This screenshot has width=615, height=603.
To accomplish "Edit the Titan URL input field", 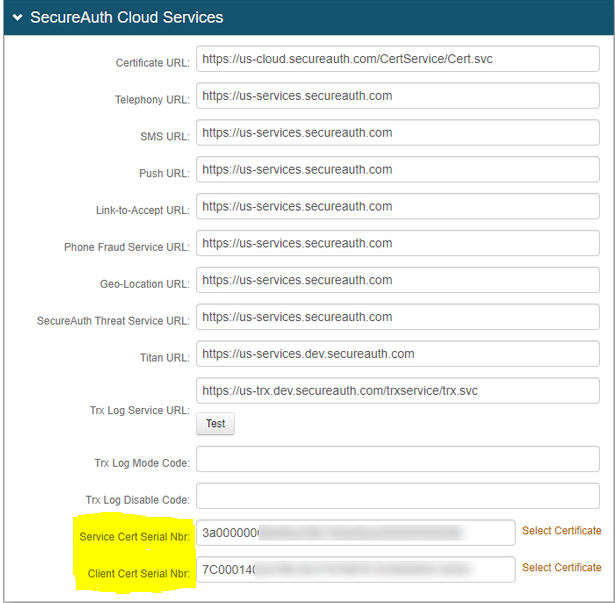I will 398,354.
